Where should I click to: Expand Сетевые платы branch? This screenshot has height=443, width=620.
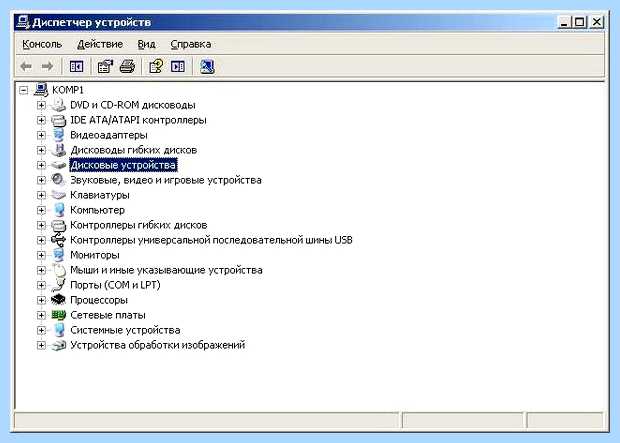pyautogui.click(x=41, y=315)
